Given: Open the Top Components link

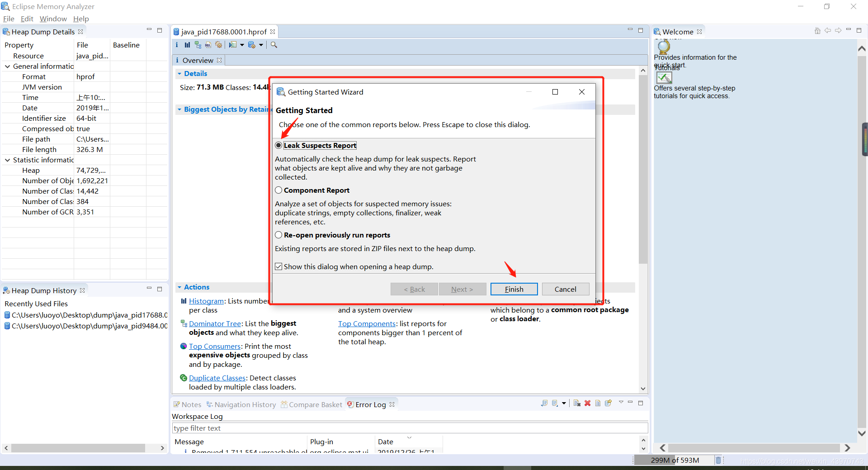Looking at the screenshot, I should pos(367,323).
